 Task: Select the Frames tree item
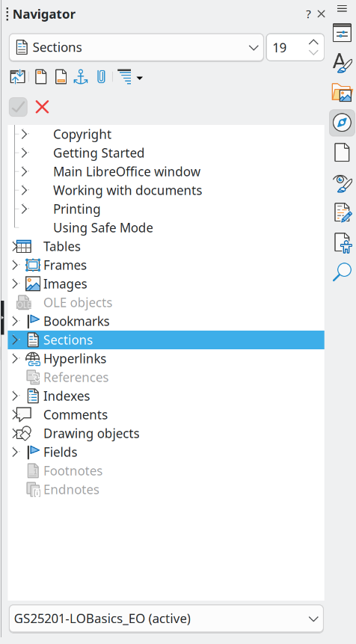(x=65, y=266)
